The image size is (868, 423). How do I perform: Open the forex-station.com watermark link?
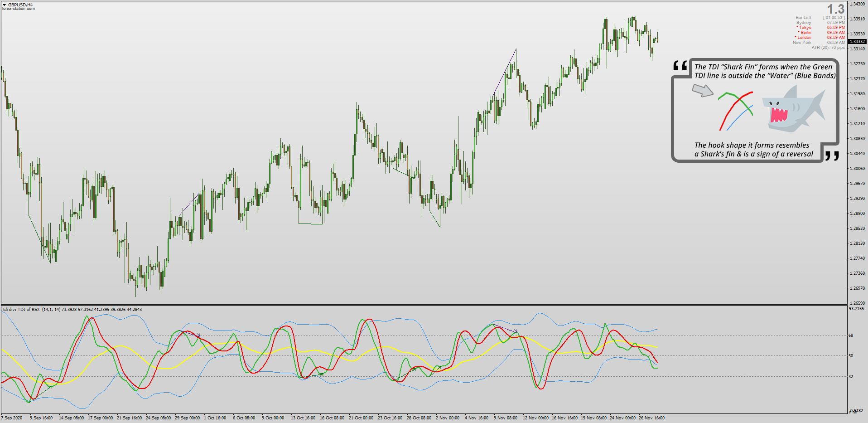18,9
